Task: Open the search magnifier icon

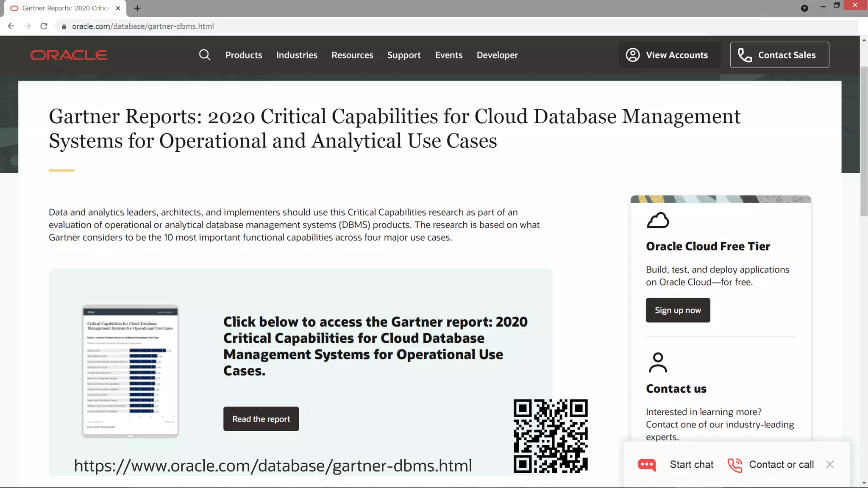Action: click(205, 55)
